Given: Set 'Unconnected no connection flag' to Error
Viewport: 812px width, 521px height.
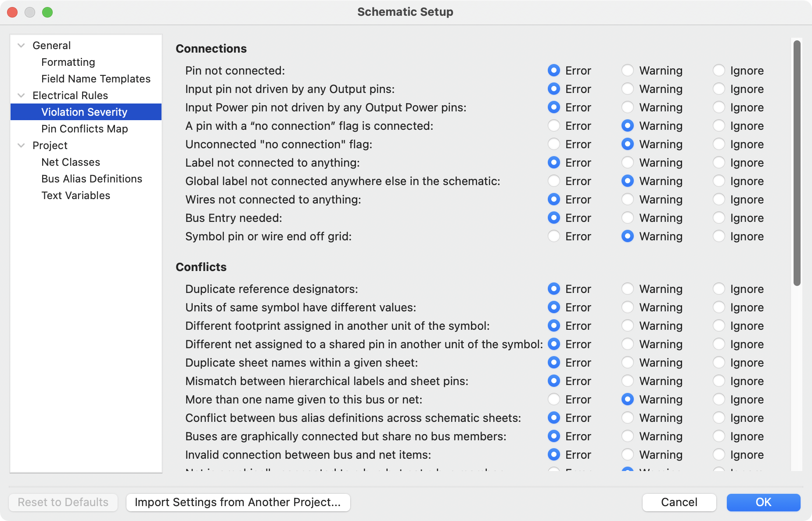Looking at the screenshot, I should (555, 144).
